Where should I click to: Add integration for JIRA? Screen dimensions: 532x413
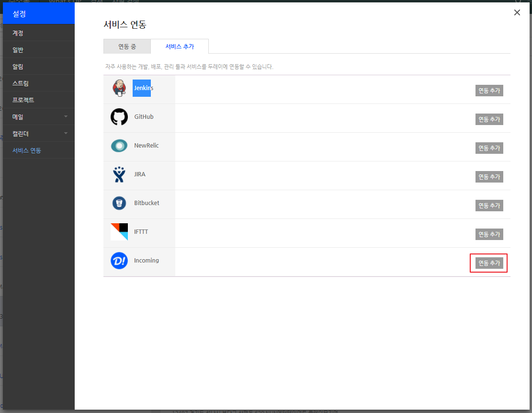pyautogui.click(x=489, y=177)
